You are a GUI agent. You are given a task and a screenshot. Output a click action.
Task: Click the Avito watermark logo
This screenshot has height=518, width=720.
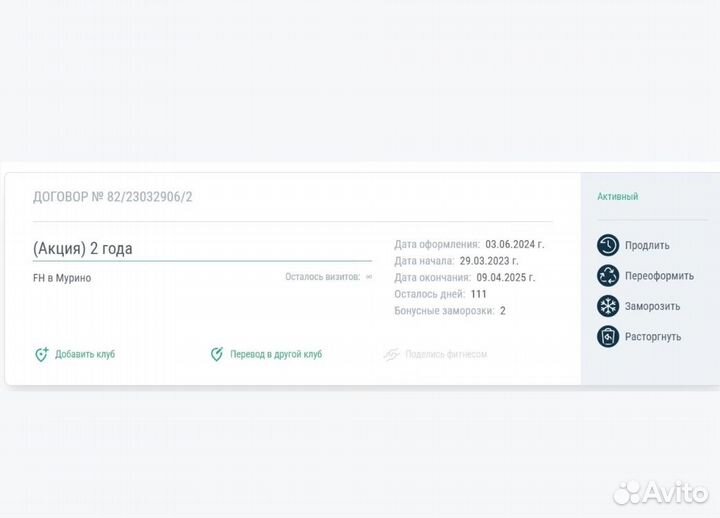[660, 493]
